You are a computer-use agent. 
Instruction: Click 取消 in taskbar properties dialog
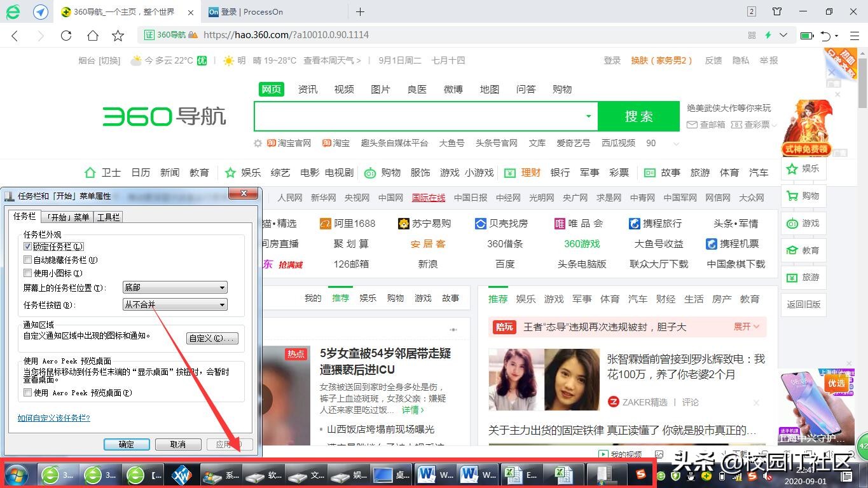pos(178,444)
